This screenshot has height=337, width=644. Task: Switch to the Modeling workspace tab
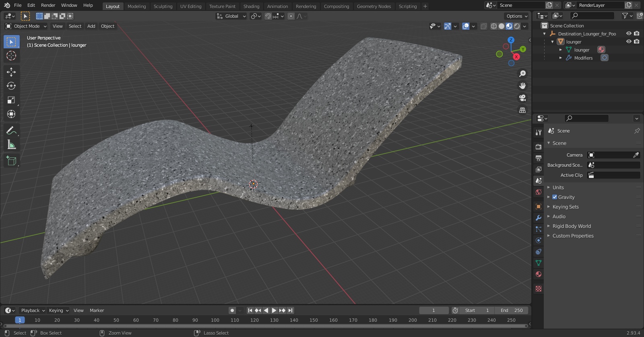pos(136,6)
